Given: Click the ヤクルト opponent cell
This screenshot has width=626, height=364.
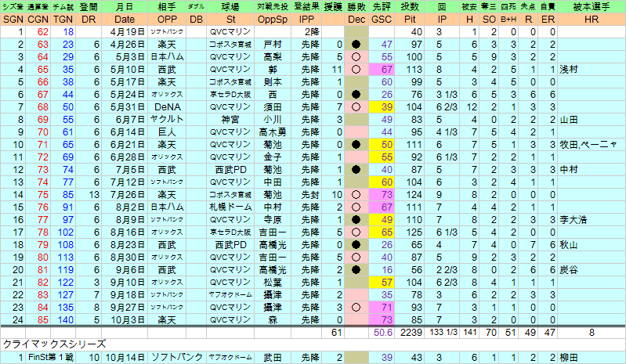Looking at the screenshot, I should [167, 120].
